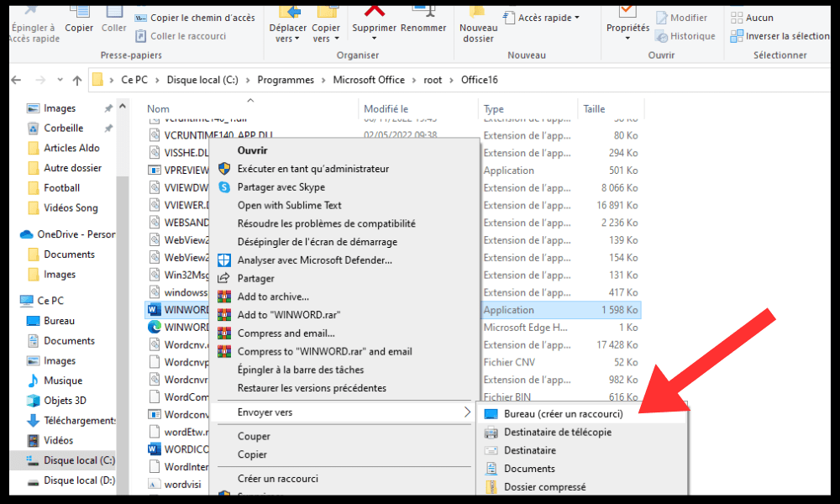Click the Copier le chemin d'accès icon
The image size is (840, 504).
141,18
